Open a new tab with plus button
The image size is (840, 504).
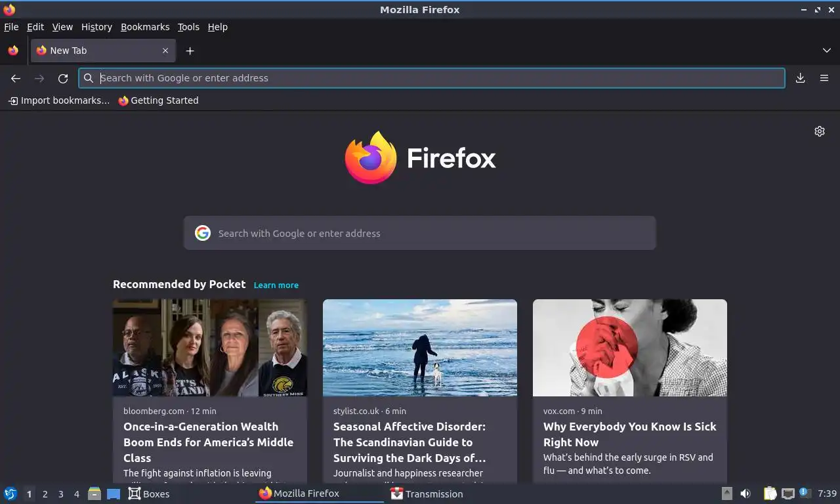point(190,51)
